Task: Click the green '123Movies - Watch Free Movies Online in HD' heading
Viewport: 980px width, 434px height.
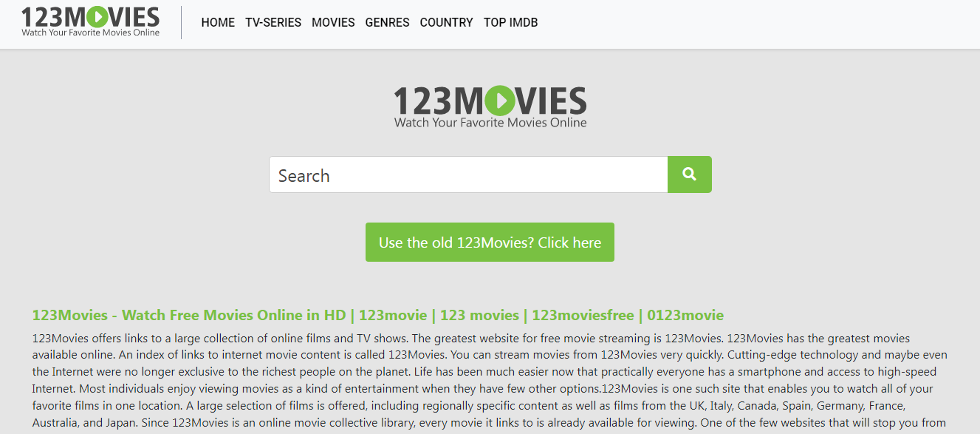Action: [x=377, y=315]
